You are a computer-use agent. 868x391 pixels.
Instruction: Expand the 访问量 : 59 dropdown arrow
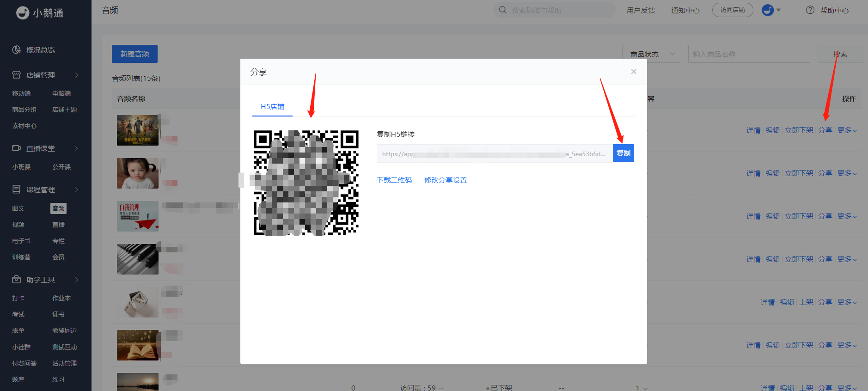tap(441, 388)
